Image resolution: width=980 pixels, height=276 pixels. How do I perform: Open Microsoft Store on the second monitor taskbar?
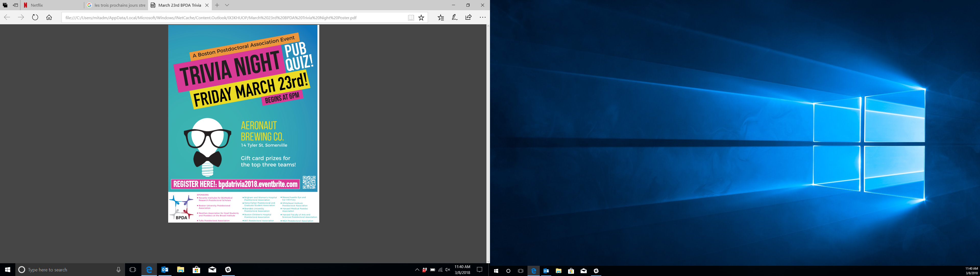tap(571, 271)
